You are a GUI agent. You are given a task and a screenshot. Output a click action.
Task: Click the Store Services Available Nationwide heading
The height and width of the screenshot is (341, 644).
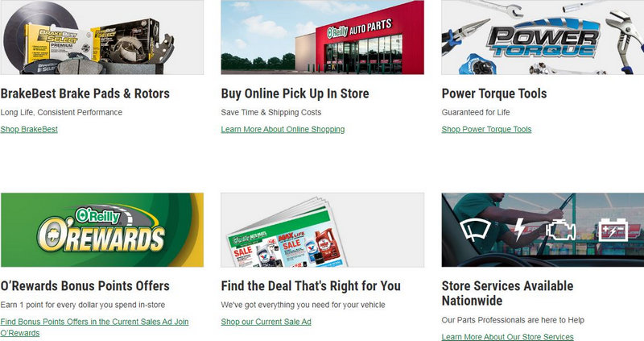[x=508, y=293]
